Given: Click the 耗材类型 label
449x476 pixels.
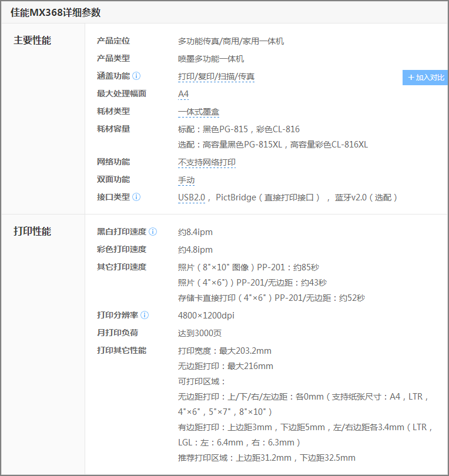Looking at the screenshot, I should (x=113, y=111).
